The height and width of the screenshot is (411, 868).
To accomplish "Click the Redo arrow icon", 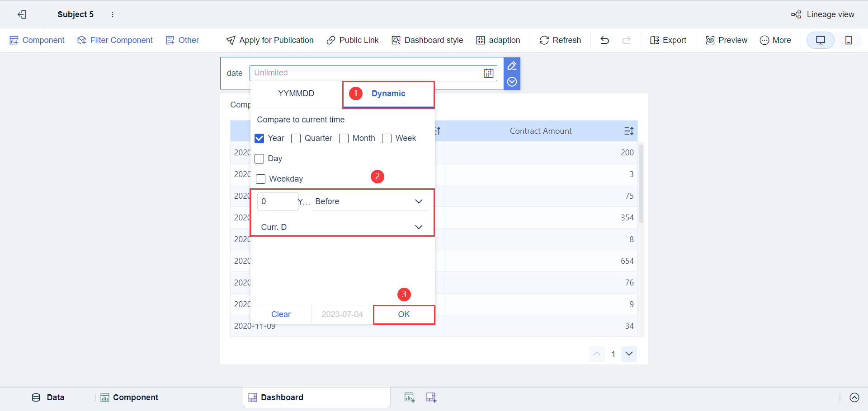I will tap(627, 40).
